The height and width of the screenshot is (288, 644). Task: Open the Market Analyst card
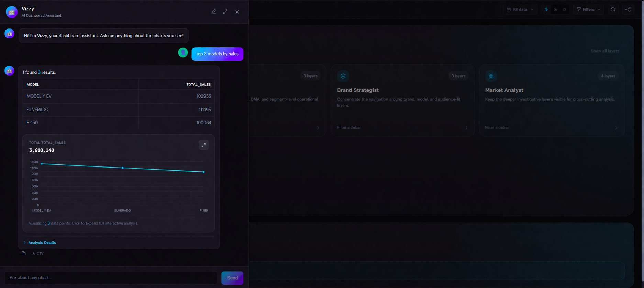click(552, 100)
